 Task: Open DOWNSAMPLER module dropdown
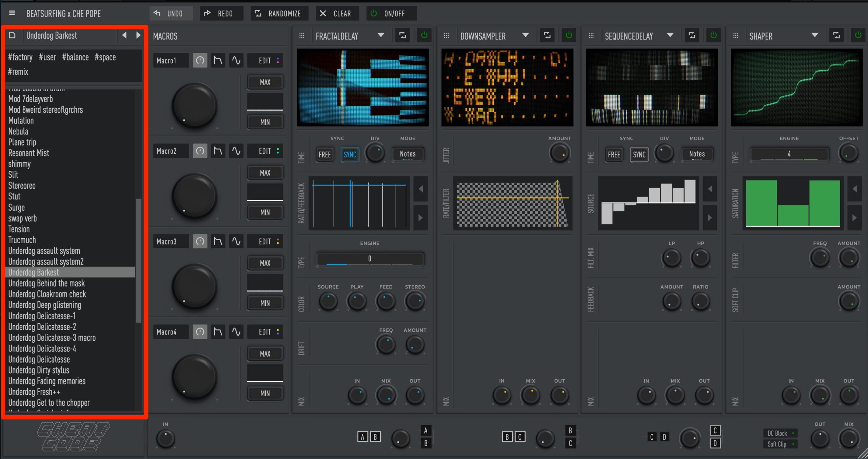pos(526,35)
